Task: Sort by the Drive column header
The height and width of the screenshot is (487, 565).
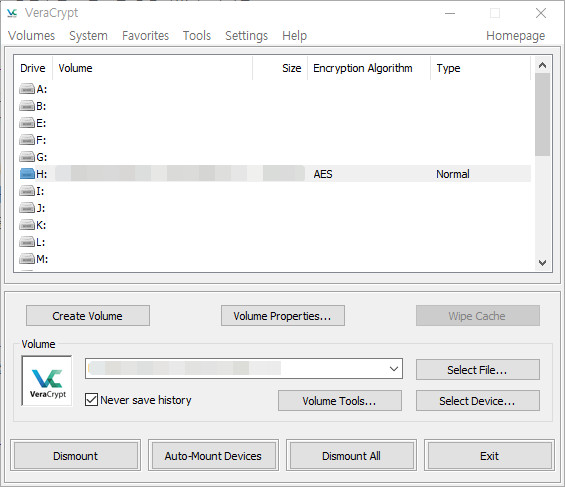Action: 33,68
